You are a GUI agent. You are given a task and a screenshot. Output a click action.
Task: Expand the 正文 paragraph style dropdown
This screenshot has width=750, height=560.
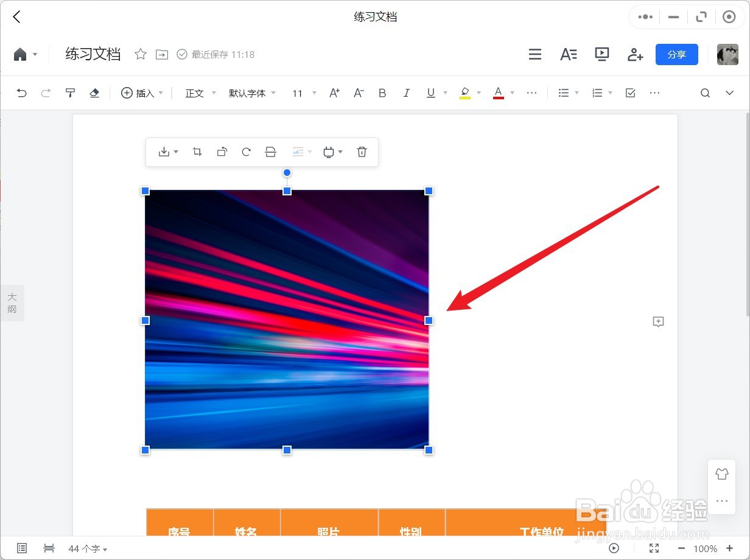click(198, 93)
